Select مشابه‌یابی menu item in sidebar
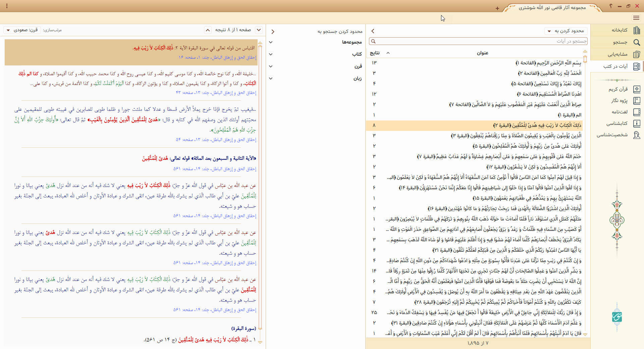Screen dimensions: 644x349 (x=618, y=54)
